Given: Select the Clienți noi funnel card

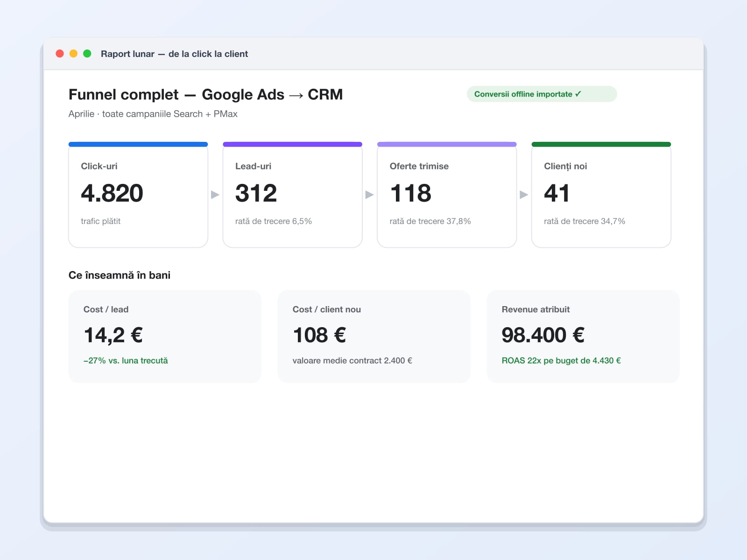Looking at the screenshot, I should [x=601, y=195].
